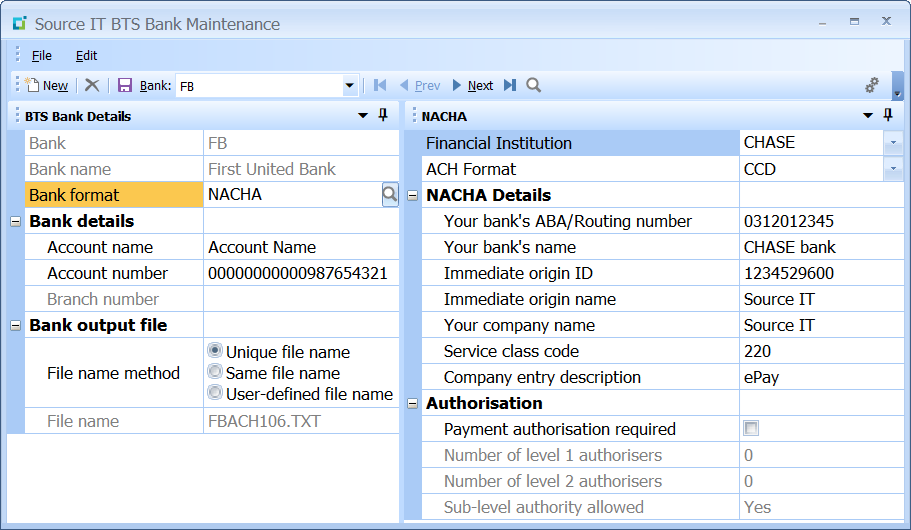Select Unique file name option
The image size is (911, 530).
(x=215, y=351)
